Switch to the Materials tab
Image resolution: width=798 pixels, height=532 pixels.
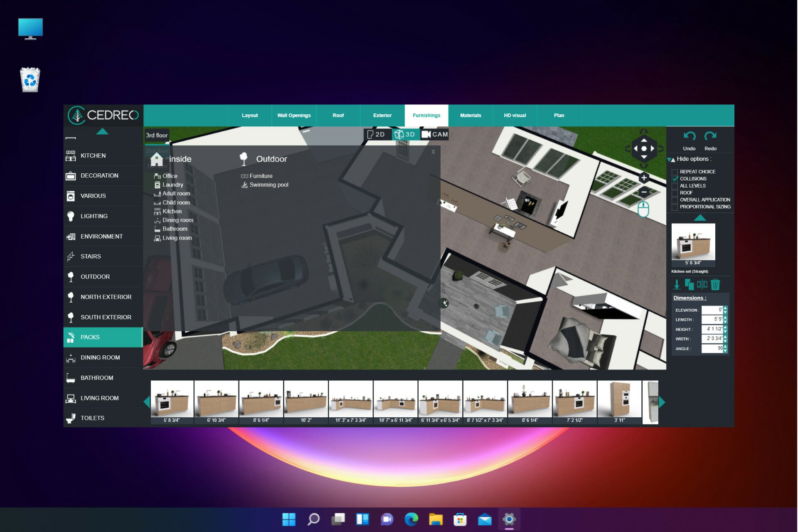pyautogui.click(x=471, y=115)
